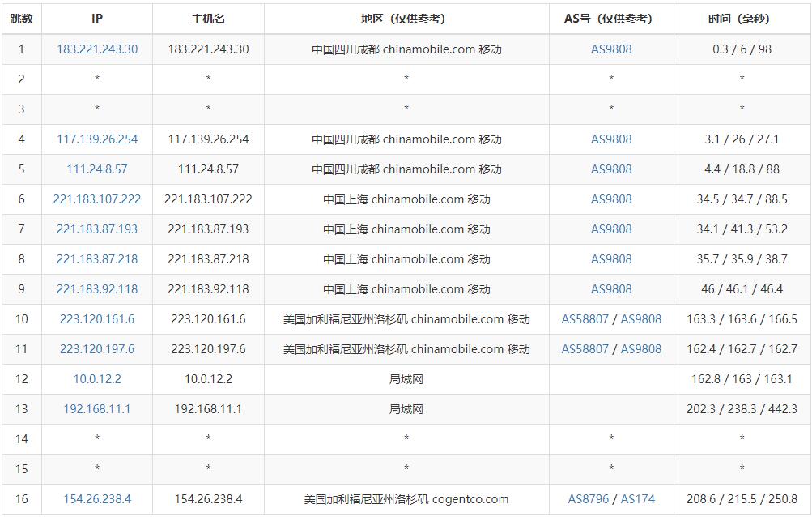Viewport: 812px width, 517px height.
Task: Click the 地区（仅供参考）column header
Action: (406, 19)
